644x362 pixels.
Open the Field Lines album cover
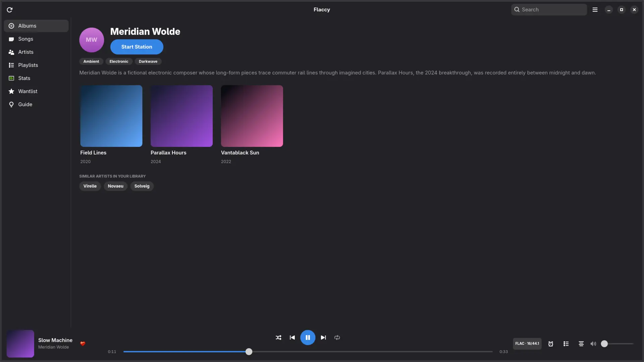[111, 116]
